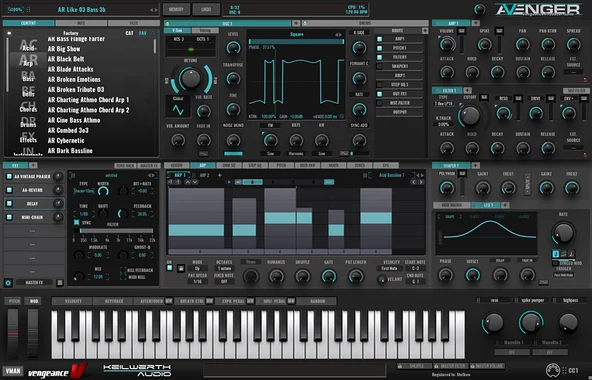This screenshot has width=592, height=380.
Task: Click the UNDO button
Action: click(206, 9)
